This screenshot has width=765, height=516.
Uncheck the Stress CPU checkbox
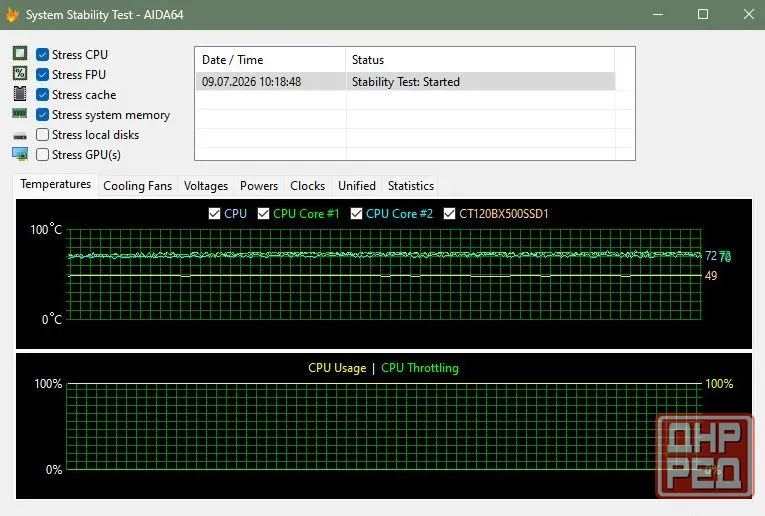pyautogui.click(x=42, y=55)
